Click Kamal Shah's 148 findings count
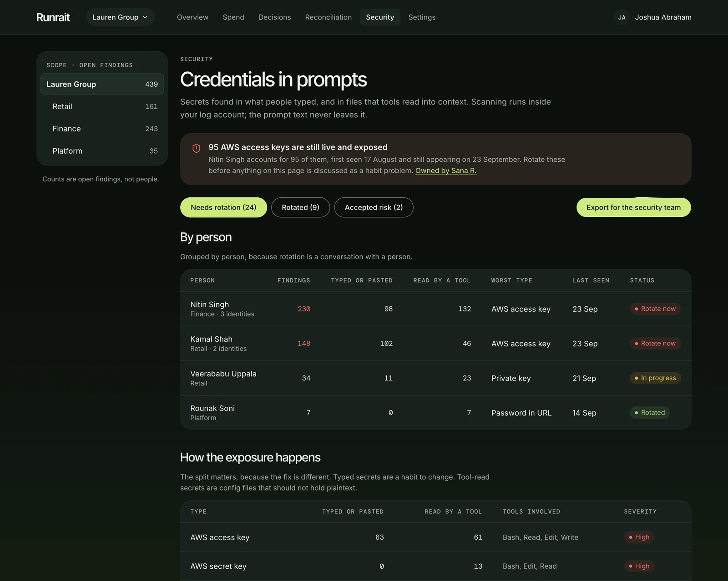The height and width of the screenshot is (581, 728). tap(304, 343)
